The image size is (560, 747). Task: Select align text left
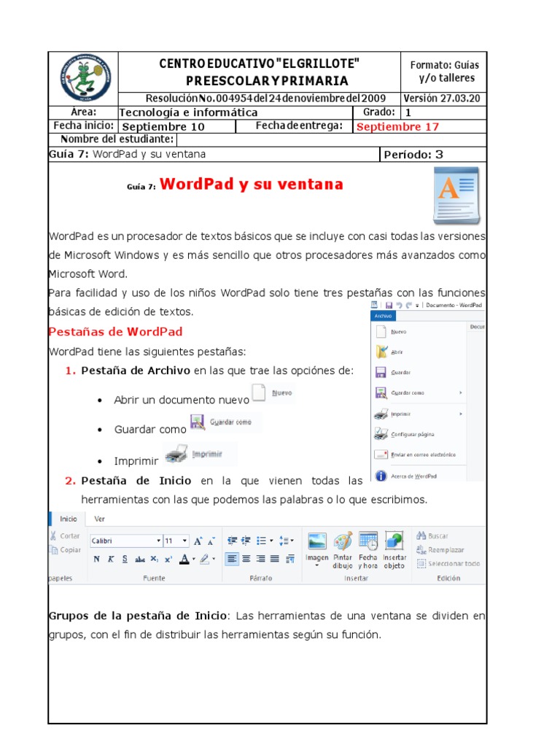click(231, 559)
